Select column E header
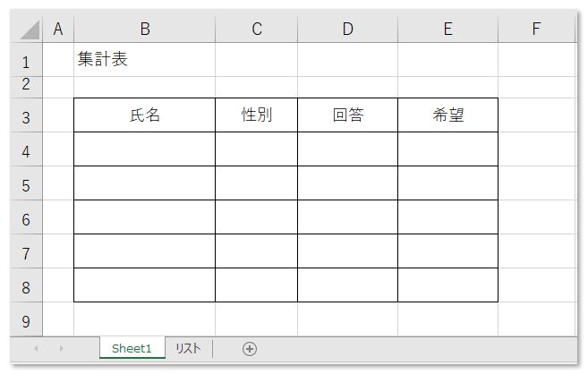This screenshot has width=588, height=374. coord(448,29)
